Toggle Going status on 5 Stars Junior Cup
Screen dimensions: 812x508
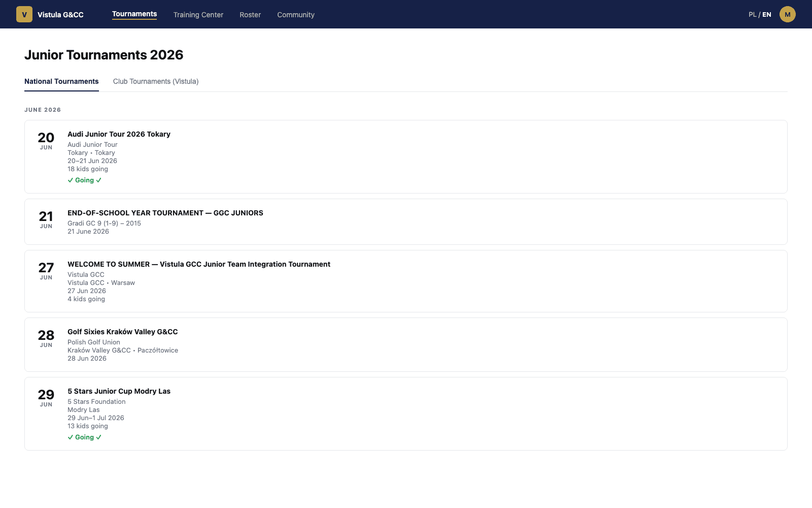point(85,437)
